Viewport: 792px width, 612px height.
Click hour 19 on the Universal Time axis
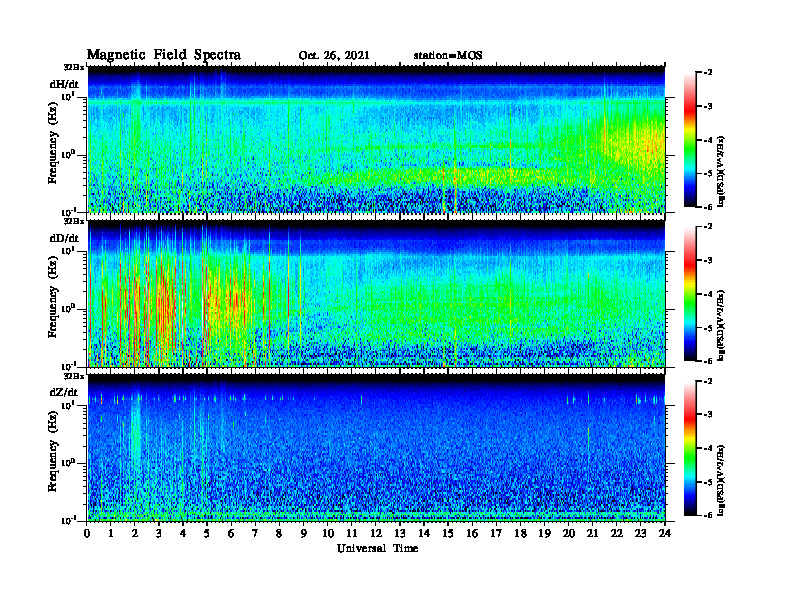(544, 534)
